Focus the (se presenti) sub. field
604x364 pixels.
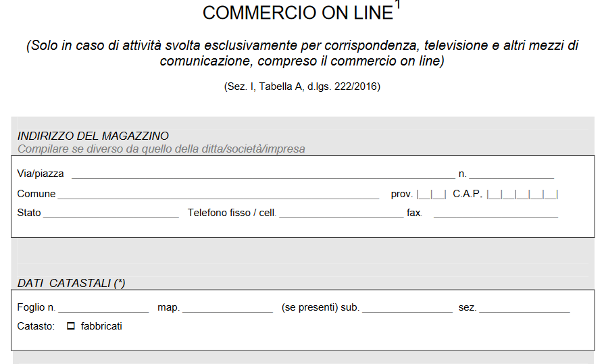coord(407,308)
